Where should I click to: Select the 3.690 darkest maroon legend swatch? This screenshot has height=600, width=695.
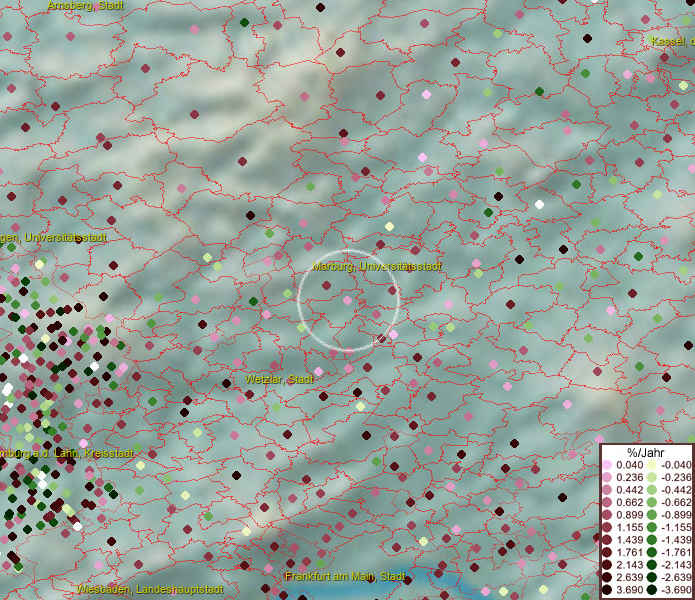click(x=607, y=590)
